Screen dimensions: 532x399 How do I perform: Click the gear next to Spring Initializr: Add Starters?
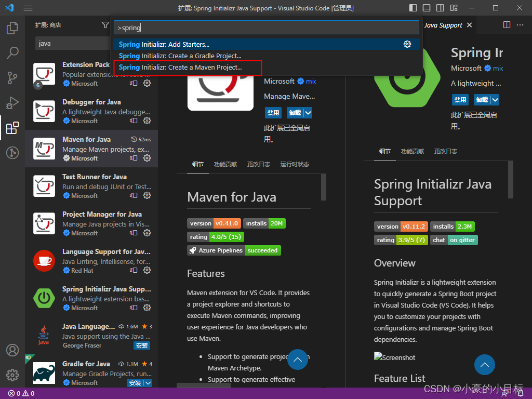pos(407,45)
